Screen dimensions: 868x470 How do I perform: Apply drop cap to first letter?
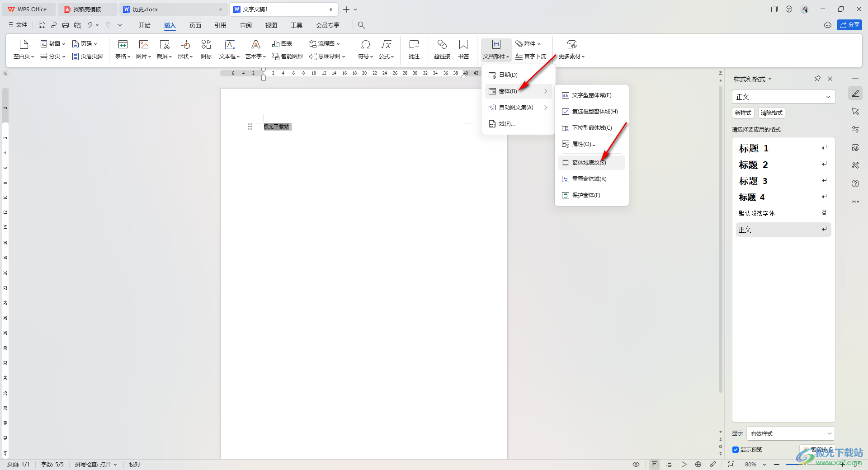[531, 56]
